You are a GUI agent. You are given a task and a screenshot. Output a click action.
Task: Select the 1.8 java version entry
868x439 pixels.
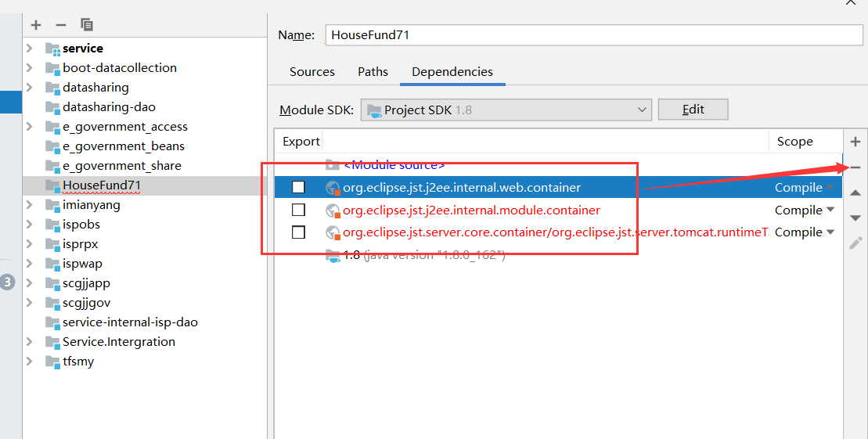(x=424, y=255)
